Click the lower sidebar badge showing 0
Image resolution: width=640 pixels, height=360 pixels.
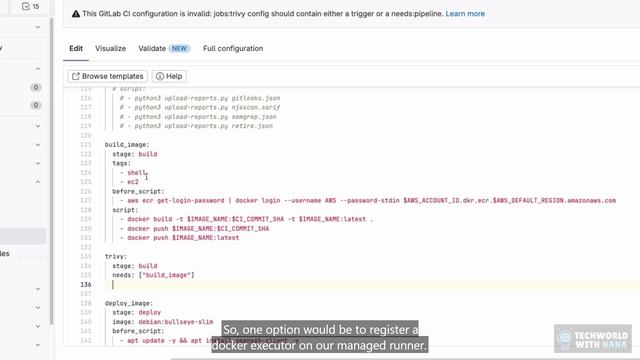(x=36, y=106)
